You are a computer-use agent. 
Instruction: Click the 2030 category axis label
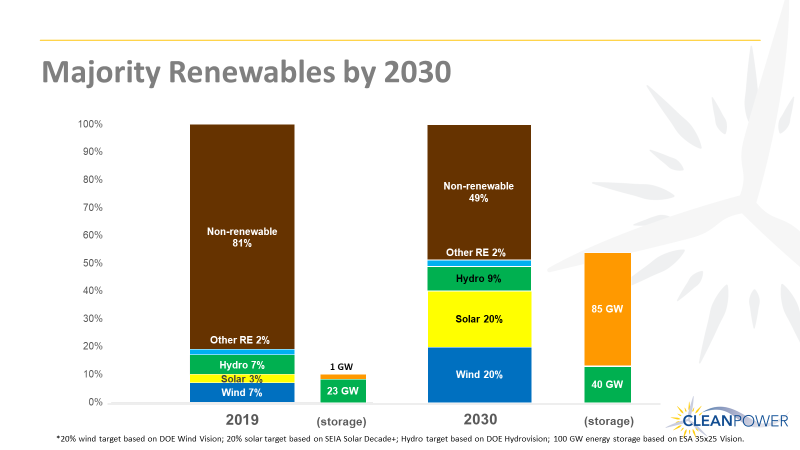point(478,419)
